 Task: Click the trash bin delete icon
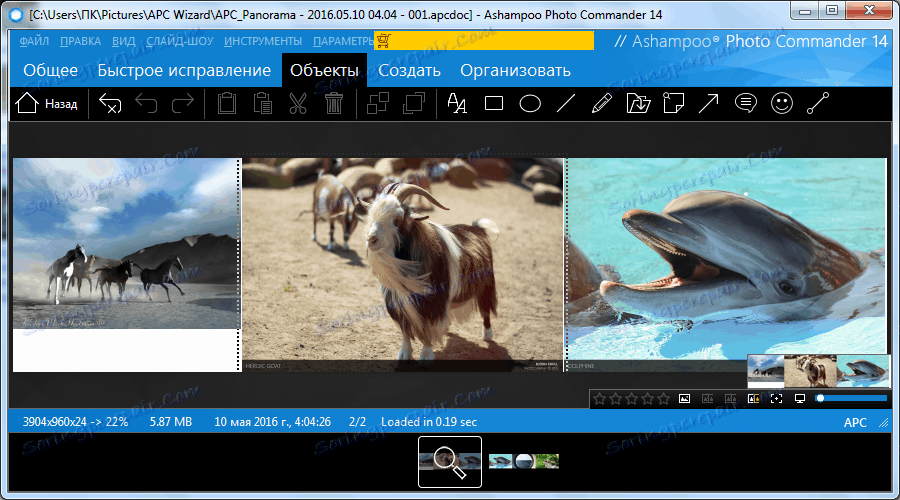pyautogui.click(x=333, y=103)
